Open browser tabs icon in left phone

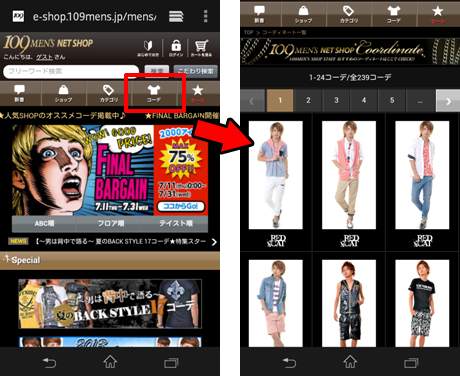pyautogui.click(x=176, y=16)
